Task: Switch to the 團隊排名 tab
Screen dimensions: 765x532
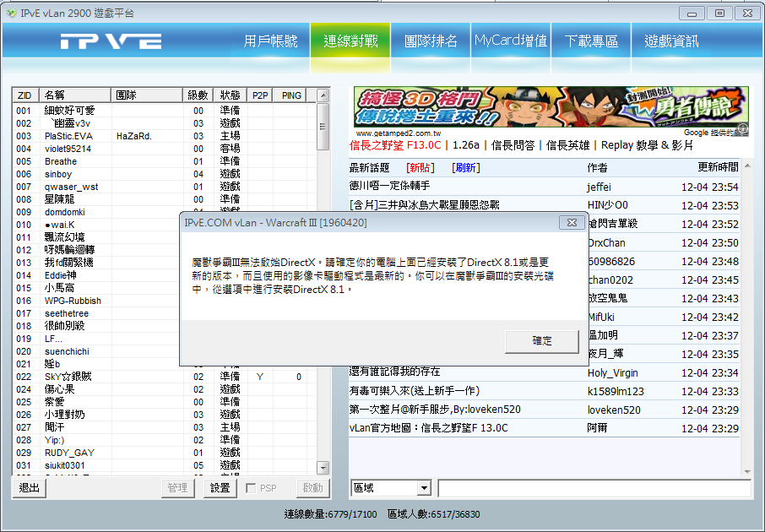Action: click(x=431, y=41)
